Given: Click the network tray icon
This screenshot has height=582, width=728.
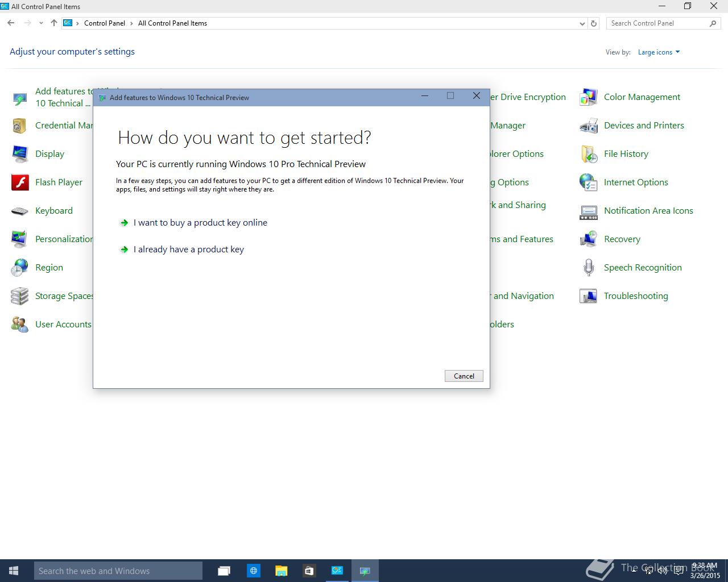Looking at the screenshot, I should point(649,571).
